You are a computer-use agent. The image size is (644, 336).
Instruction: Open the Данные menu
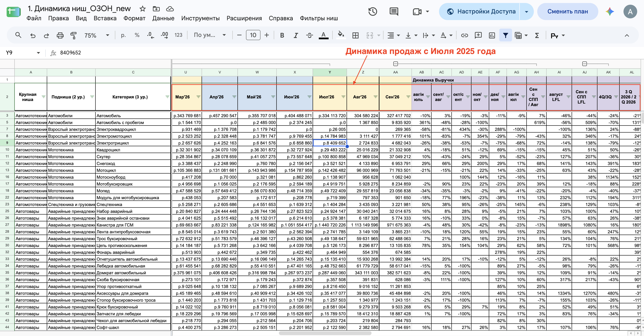pyautogui.click(x=163, y=18)
